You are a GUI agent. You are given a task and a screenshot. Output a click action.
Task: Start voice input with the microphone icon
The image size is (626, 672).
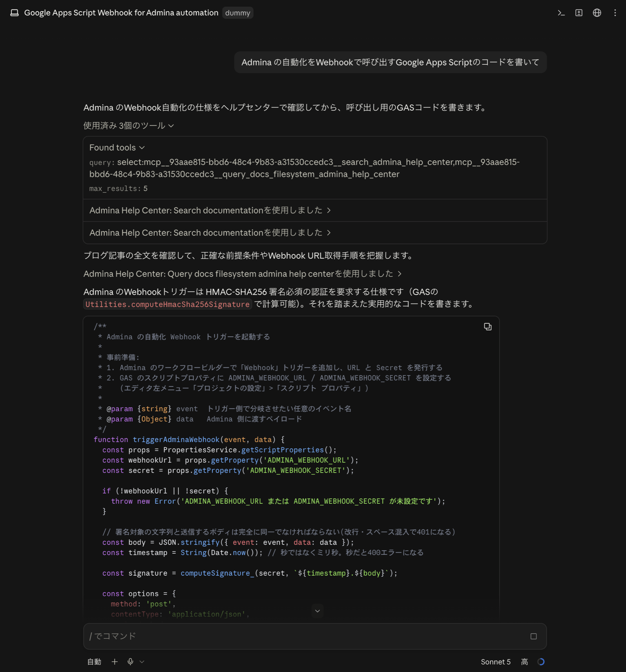pos(130,661)
